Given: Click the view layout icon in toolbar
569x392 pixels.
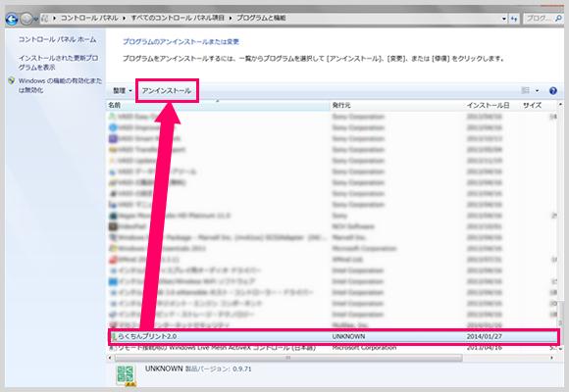Looking at the screenshot, I should point(526,90).
